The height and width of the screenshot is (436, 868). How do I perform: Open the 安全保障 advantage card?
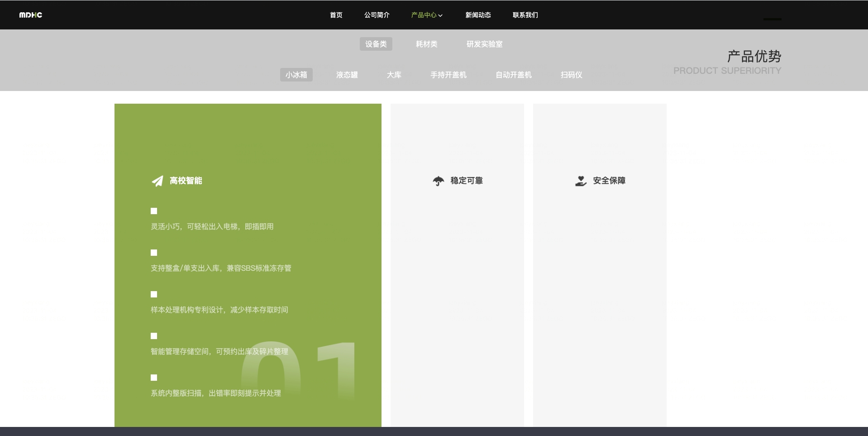[600, 265]
